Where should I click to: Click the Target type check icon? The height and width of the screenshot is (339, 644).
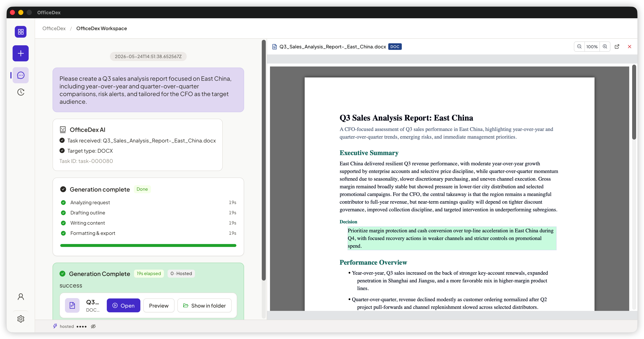(62, 151)
